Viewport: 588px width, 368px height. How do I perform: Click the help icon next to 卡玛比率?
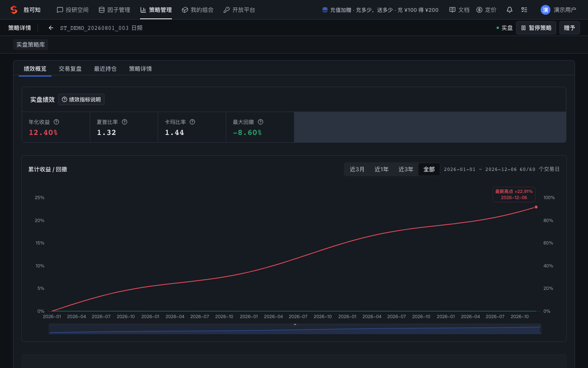(192, 122)
